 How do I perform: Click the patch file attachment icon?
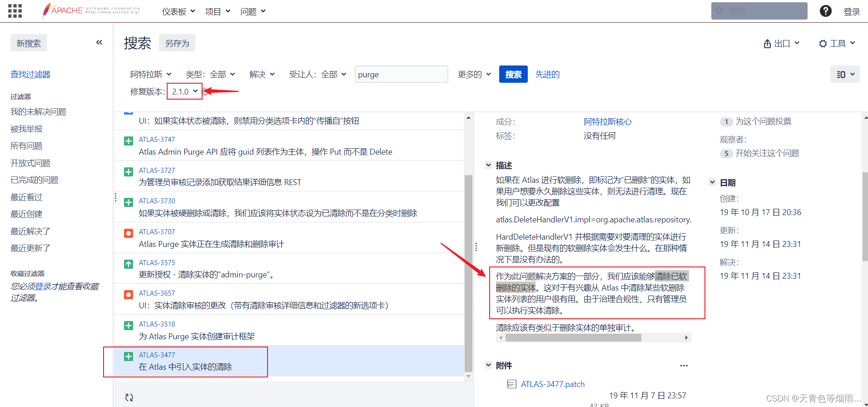pos(511,384)
